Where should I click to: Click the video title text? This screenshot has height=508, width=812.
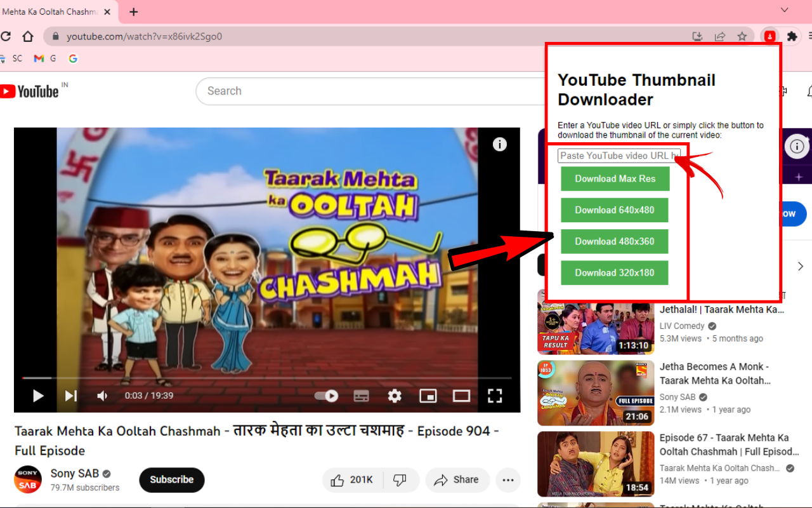point(257,441)
